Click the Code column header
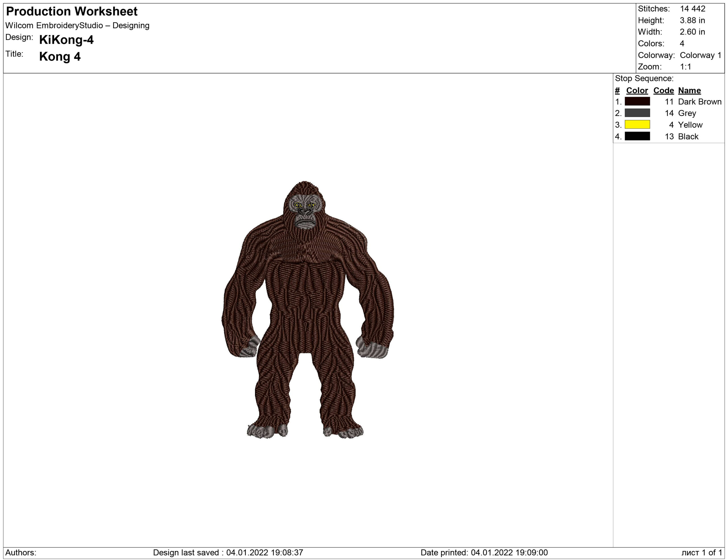 (663, 90)
